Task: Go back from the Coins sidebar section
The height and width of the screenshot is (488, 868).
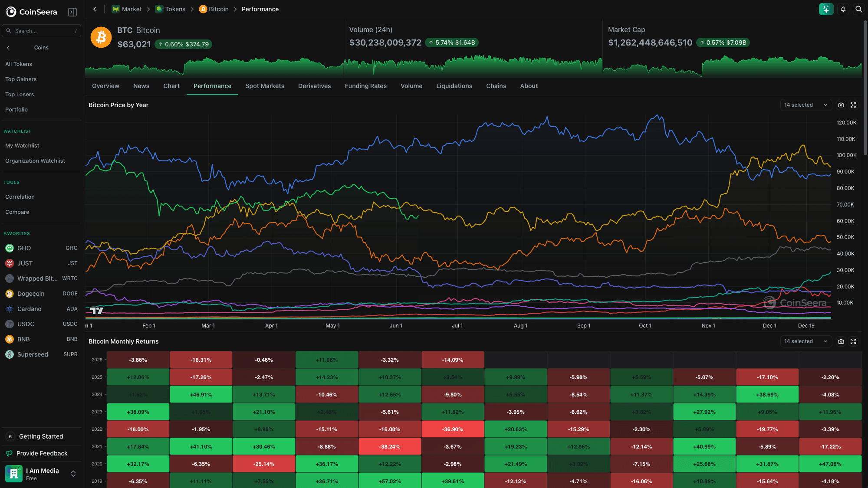Action: tap(8, 48)
